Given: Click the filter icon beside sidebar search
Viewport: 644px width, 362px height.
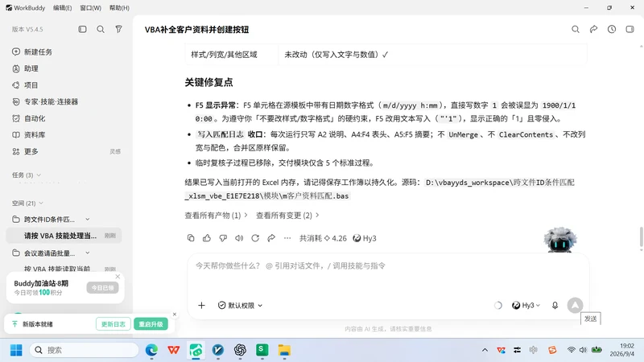Looking at the screenshot, I should pos(118,29).
